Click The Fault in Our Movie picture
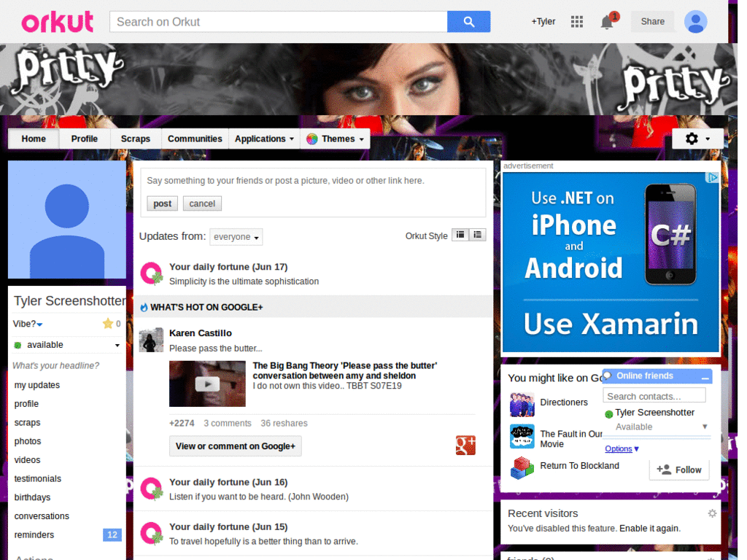747x560 pixels. [x=522, y=437]
